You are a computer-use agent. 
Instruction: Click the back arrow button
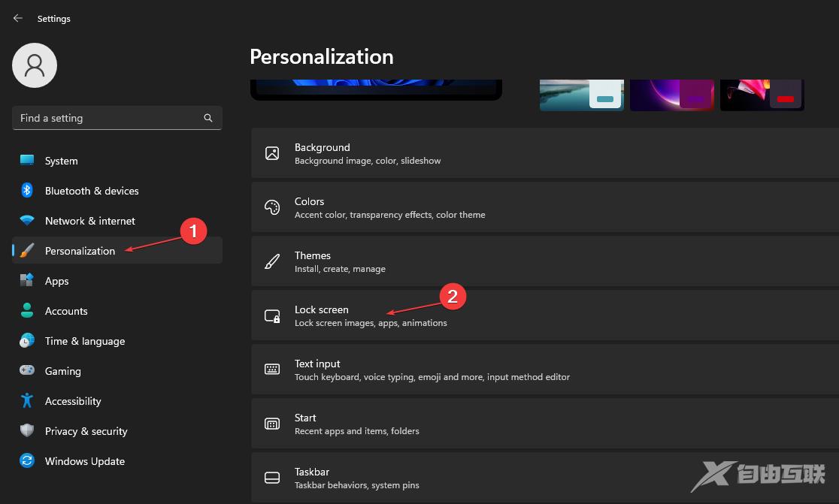pos(17,18)
